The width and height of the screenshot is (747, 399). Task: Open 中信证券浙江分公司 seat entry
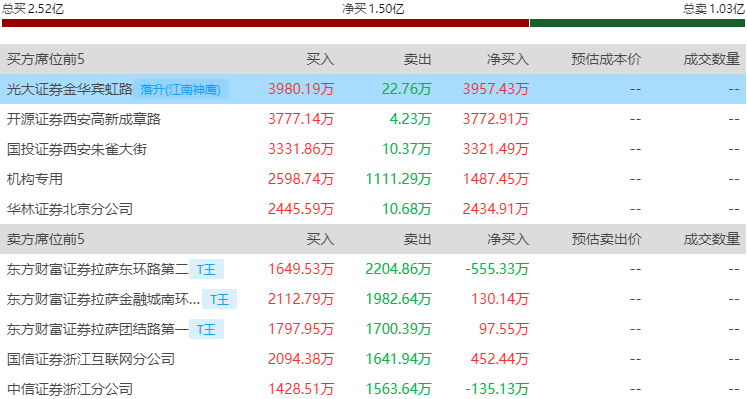(x=70, y=389)
